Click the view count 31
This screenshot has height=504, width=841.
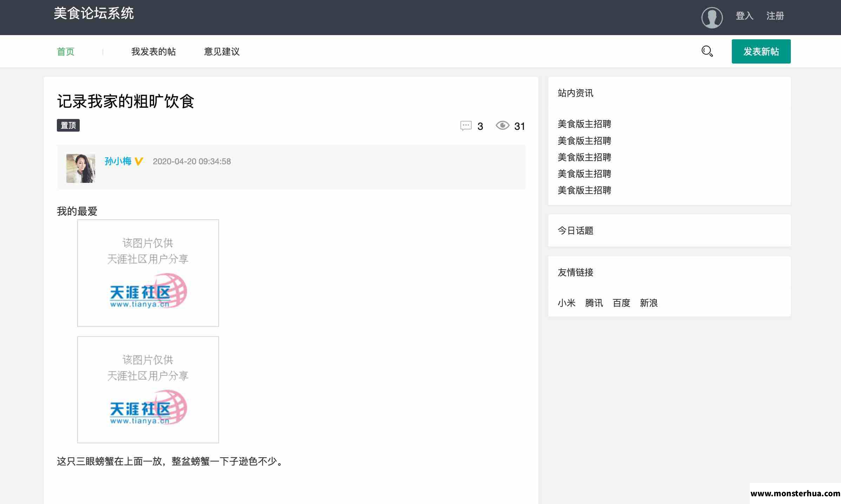tap(519, 126)
